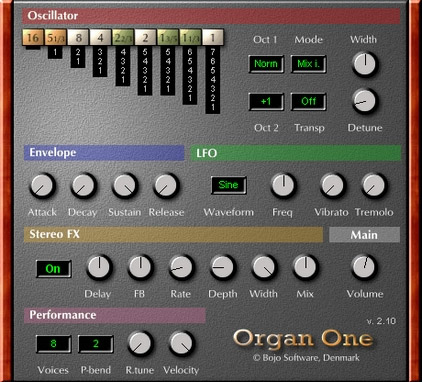The width and height of the screenshot is (422, 382).
Task: Click the LFO section header
Action: 296,153
